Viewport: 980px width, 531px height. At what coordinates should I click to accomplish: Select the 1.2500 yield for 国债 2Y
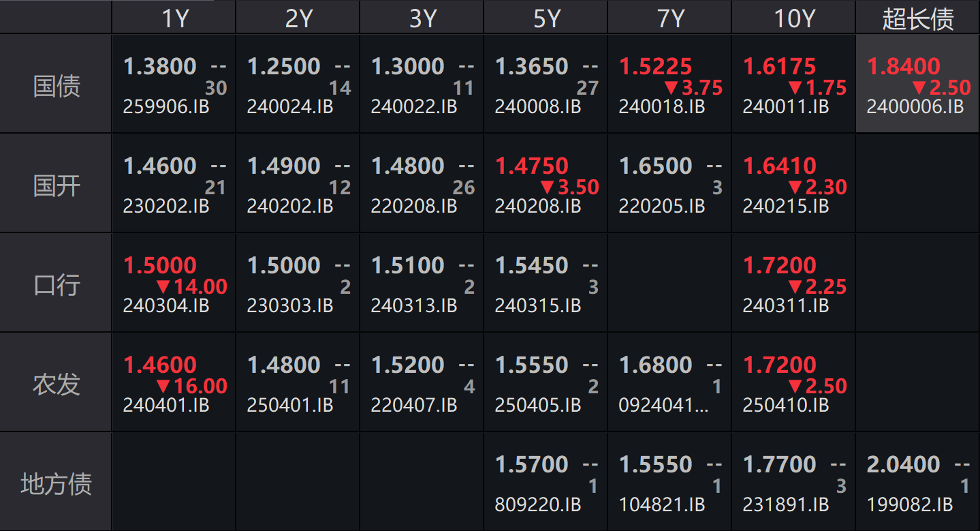coord(284,66)
